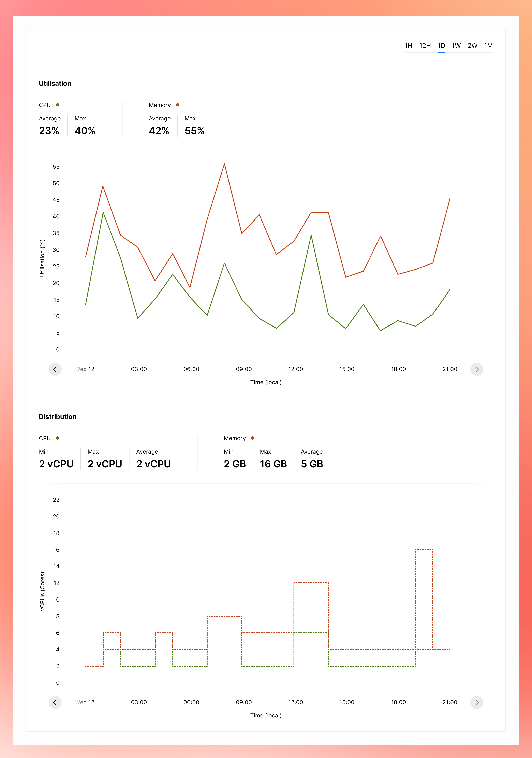The height and width of the screenshot is (758, 532).
Task: Click the 18:00 tick on Distribution chart
Action: click(398, 702)
